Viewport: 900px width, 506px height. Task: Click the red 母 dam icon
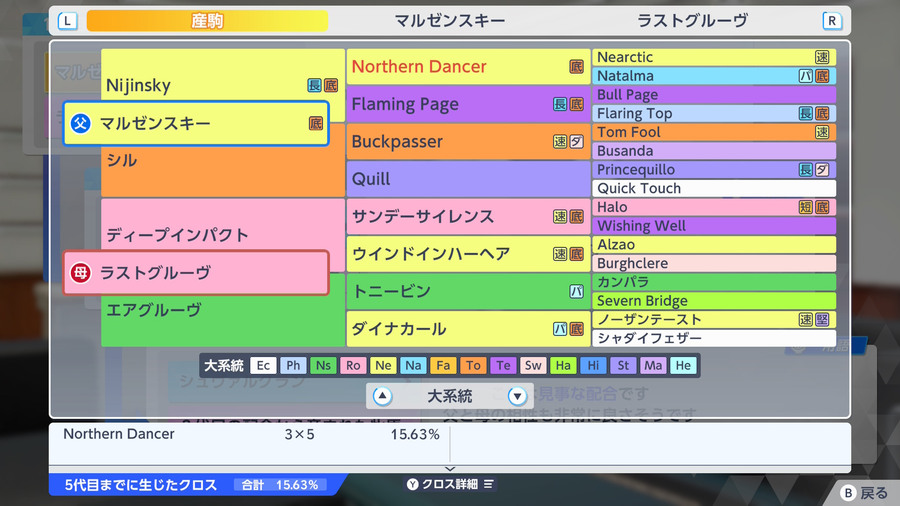point(80,273)
